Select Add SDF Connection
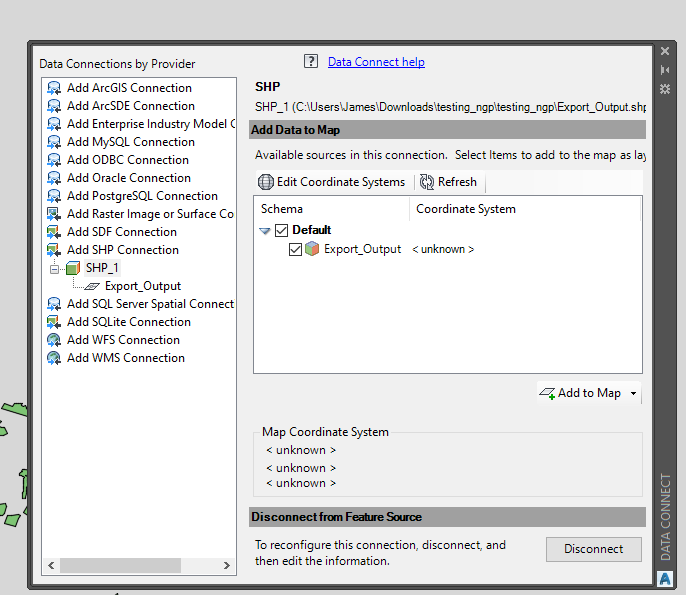Image resolution: width=686 pixels, height=595 pixels. [122, 232]
